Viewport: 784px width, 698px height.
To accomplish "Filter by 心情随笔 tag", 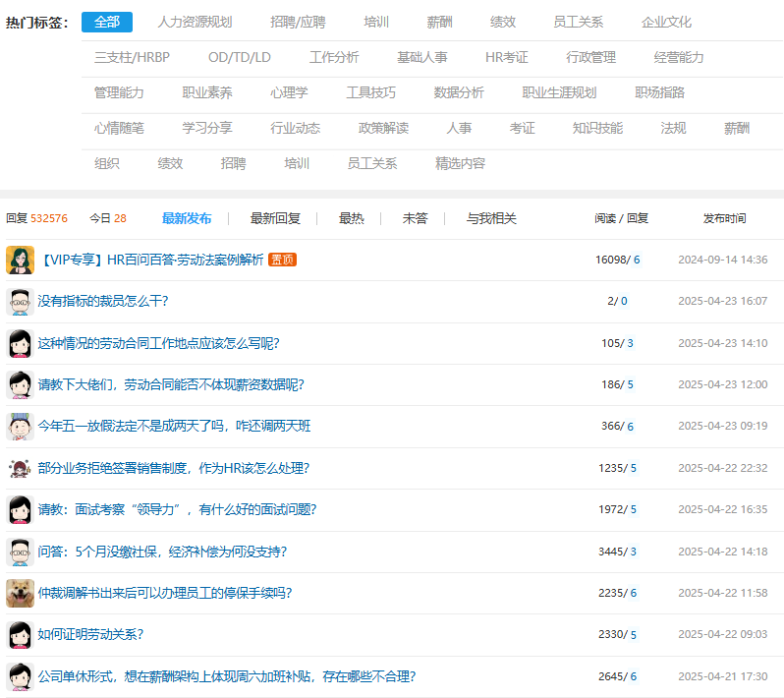I will tap(119, 128).
